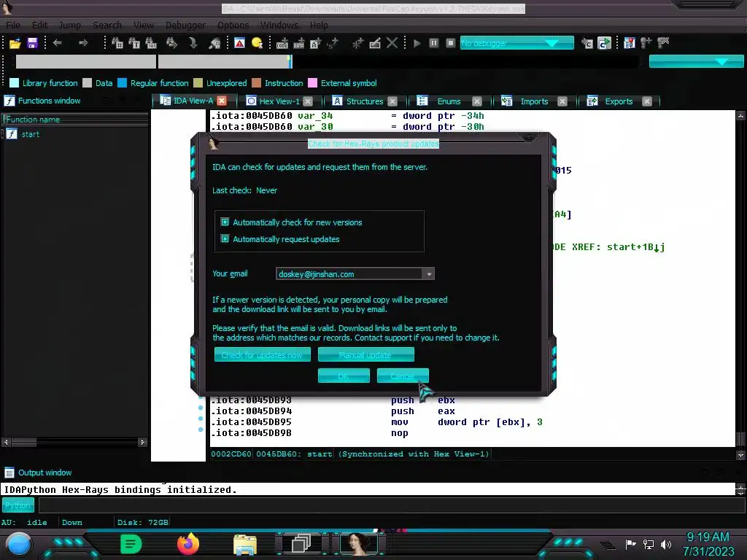Convert to data with the DATA icon
Screen dimensions: 747x560
coord(298,43)
